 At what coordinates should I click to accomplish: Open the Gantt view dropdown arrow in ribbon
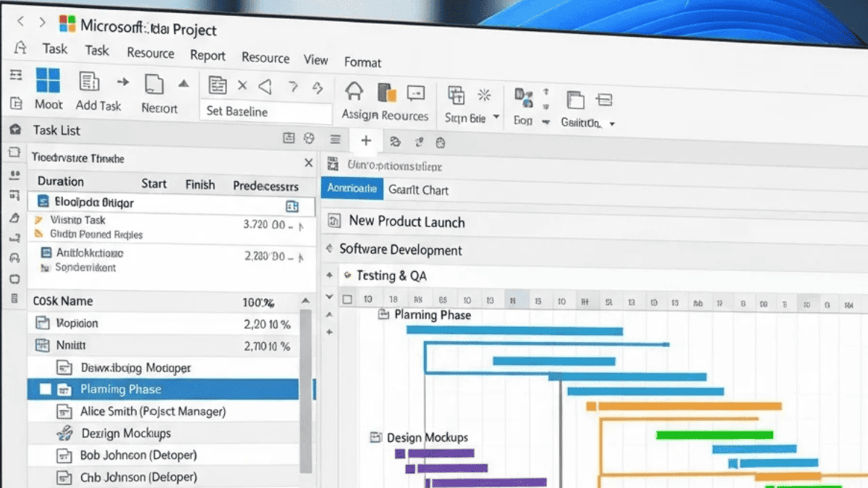click(612, 124)
